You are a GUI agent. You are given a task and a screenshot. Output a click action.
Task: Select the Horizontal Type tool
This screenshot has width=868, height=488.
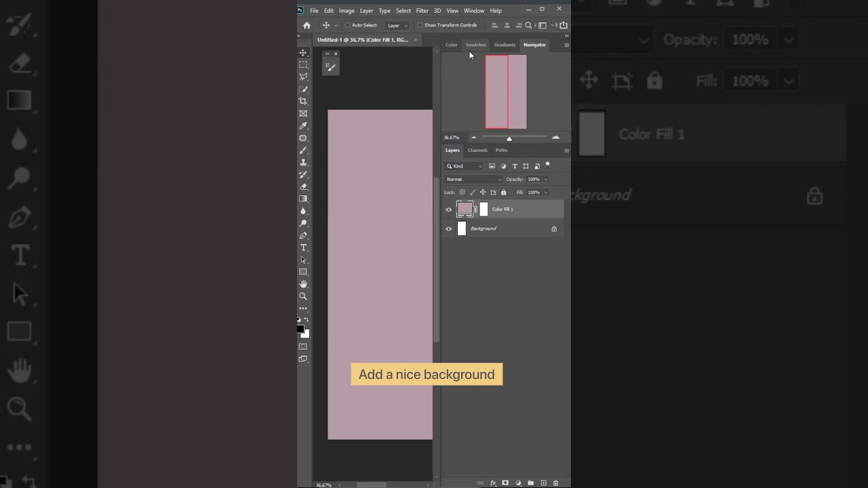point(303,248)
